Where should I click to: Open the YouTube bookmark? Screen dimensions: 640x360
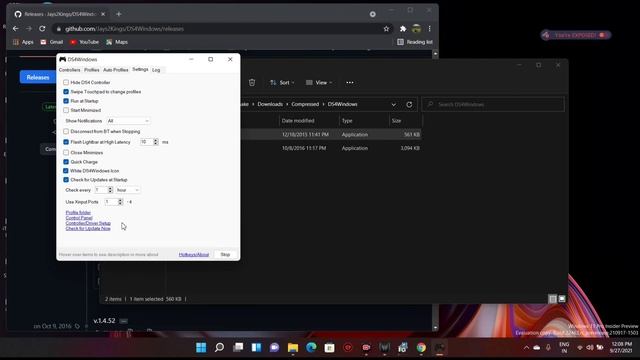pyautogui.click(x=84, y=42)
